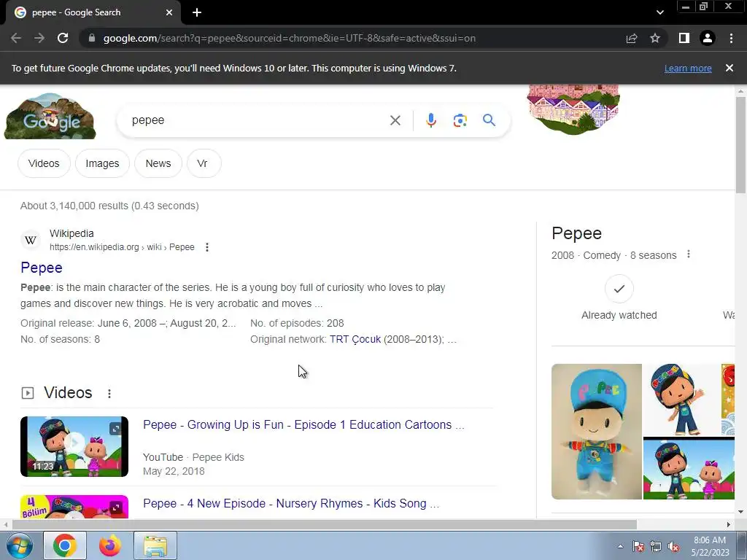Open the Windows Start menu

pos(20,545)
